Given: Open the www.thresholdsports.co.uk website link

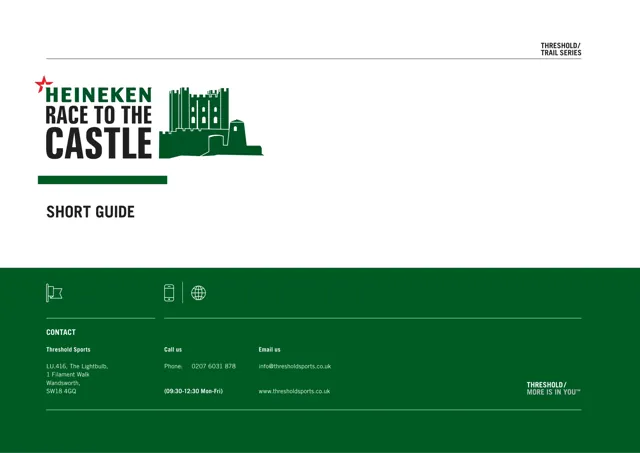Looking at the screenshot, I should pos(294,391).
